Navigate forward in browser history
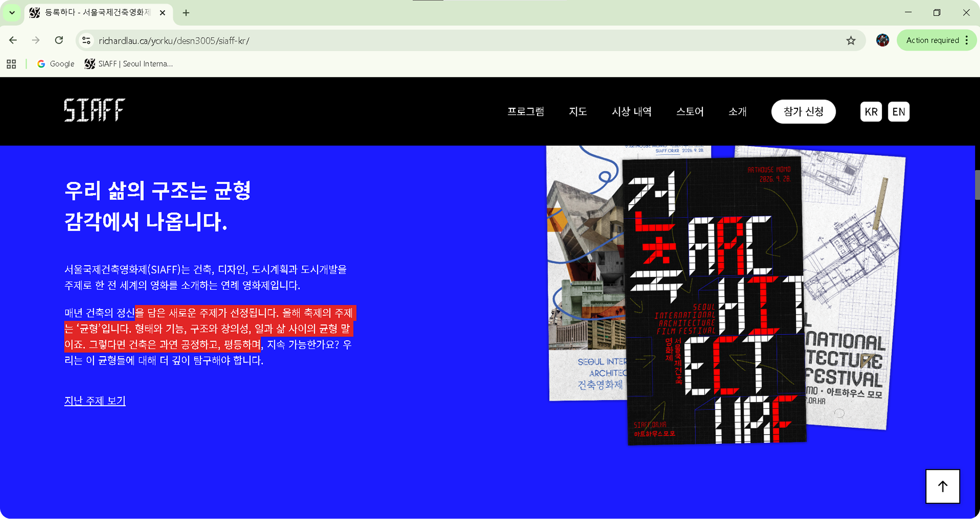 [x=36, y=40]
